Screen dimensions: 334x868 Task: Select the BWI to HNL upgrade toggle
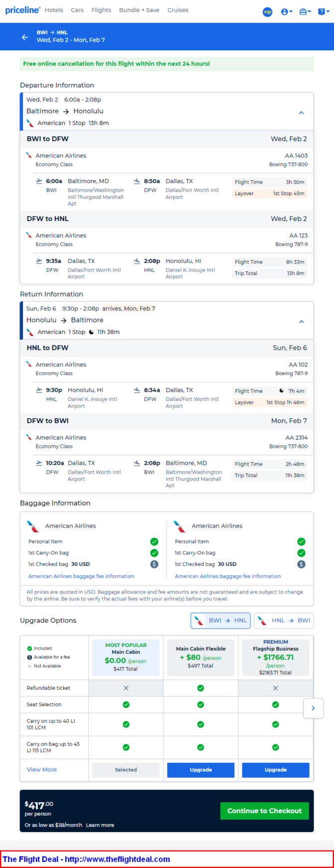click(220, 620)
